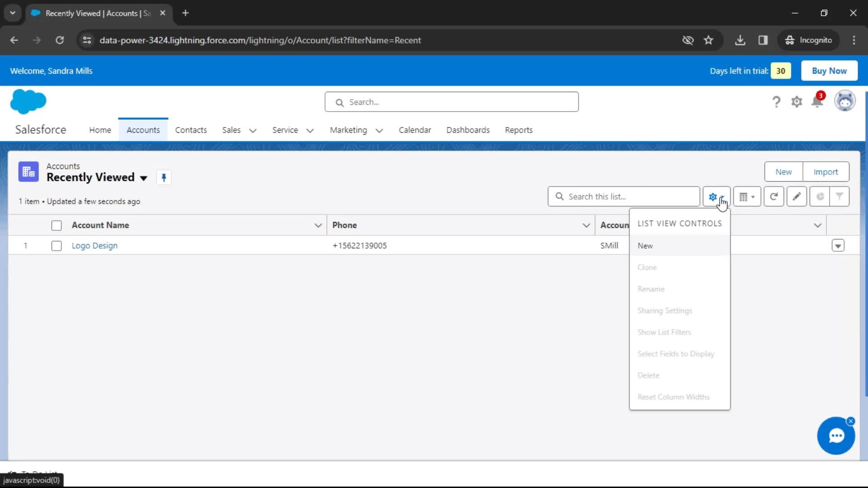This screenshot has height=488, width=868.
Task: Click the browser downloads icon
Action: [x=740, y=40]
